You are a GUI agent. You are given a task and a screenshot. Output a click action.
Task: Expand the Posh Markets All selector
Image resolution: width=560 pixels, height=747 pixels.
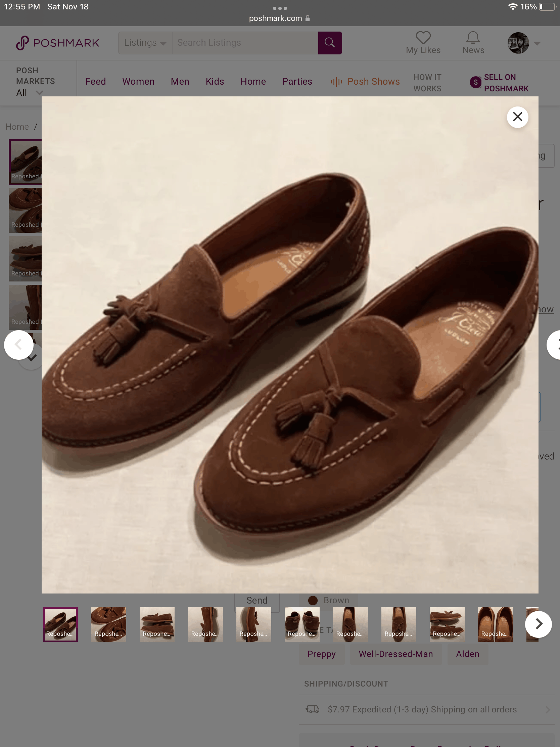(30, 92)
